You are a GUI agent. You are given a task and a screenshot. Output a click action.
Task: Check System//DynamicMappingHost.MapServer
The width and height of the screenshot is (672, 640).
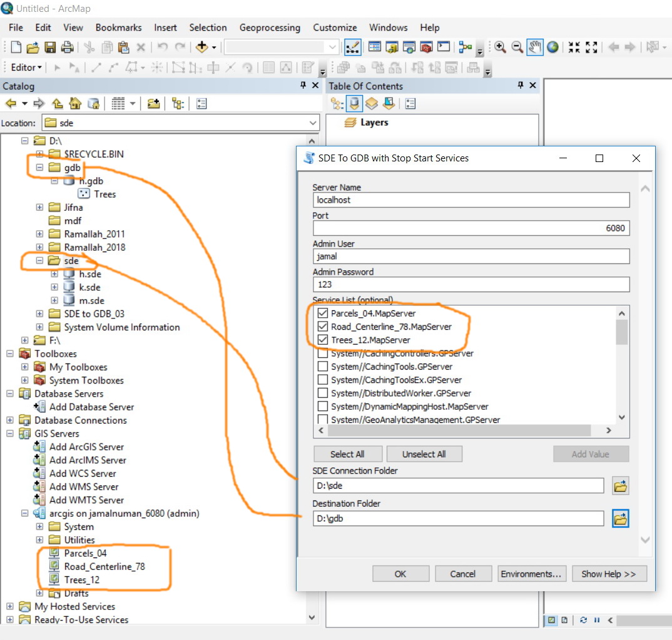323,407
